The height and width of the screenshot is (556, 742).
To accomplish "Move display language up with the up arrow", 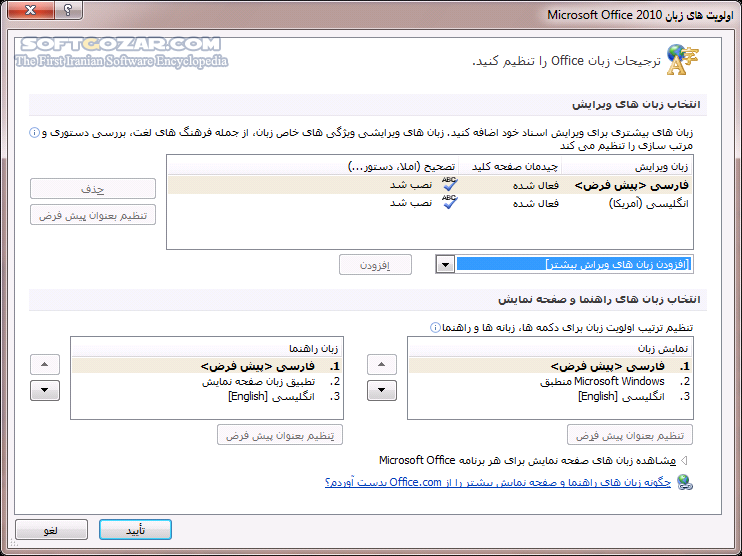I will [382, 364].
